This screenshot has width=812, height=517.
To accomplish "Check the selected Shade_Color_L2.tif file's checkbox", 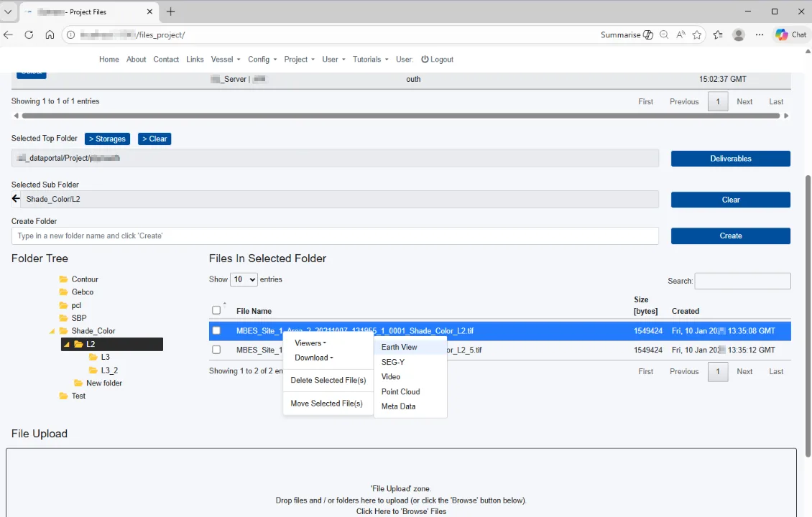I will [216, 330].
